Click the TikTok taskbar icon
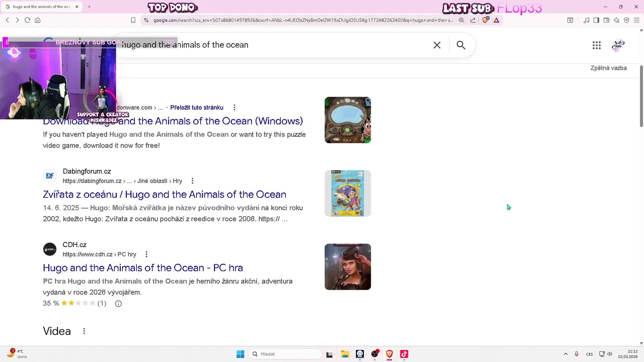Viewport: 644px width, 362px height. [x=404, y=354]
